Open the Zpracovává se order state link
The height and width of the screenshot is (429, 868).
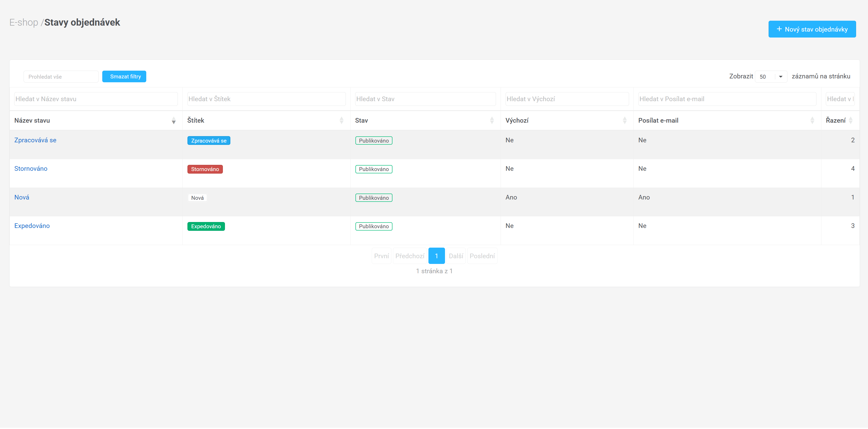[35, 140]
